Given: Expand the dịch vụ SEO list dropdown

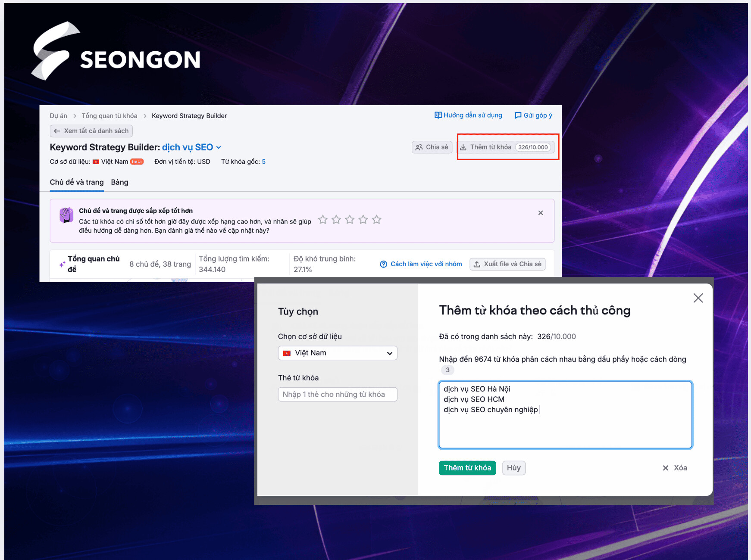Looking at the screenshot, I should [191, 147].
